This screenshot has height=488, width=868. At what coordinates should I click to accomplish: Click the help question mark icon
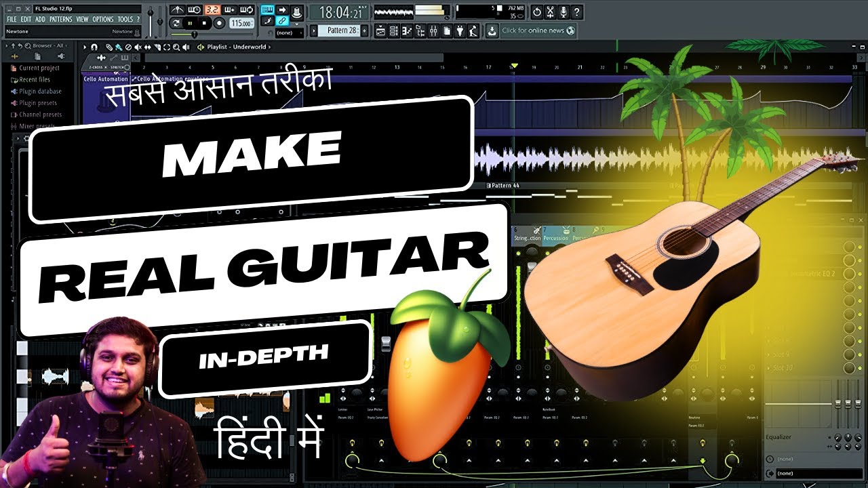577,12
